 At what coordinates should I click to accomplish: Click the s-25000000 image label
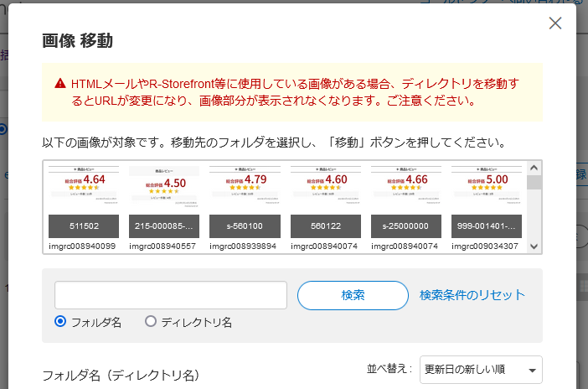(x=405, y=226)
